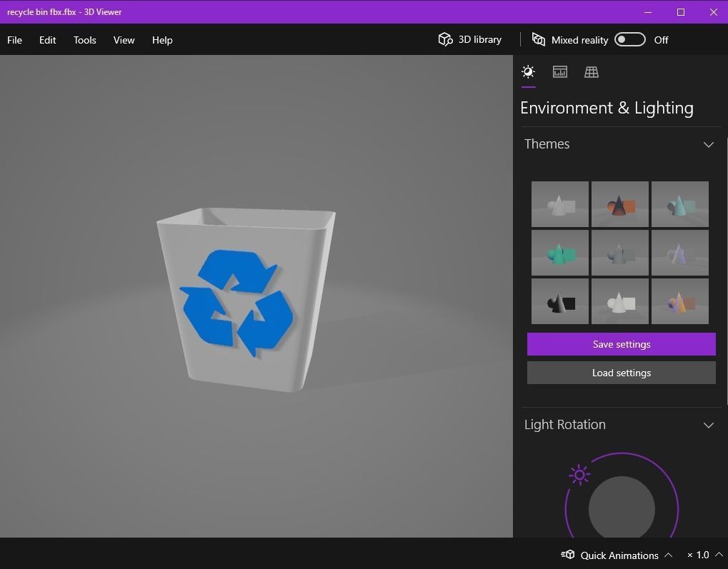This screenshot has width=728, height=569.
Task: Open the Environment & Lighting tab icon
Action: [x=529, y=72]
